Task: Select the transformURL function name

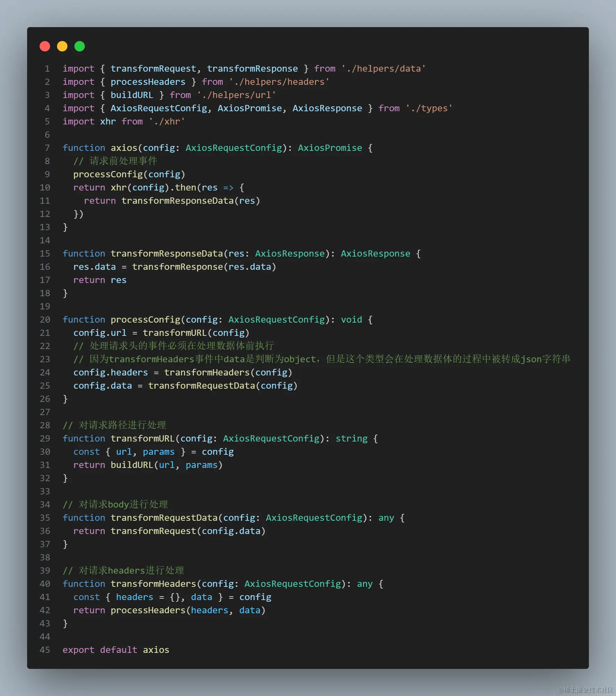Action: 143,438
